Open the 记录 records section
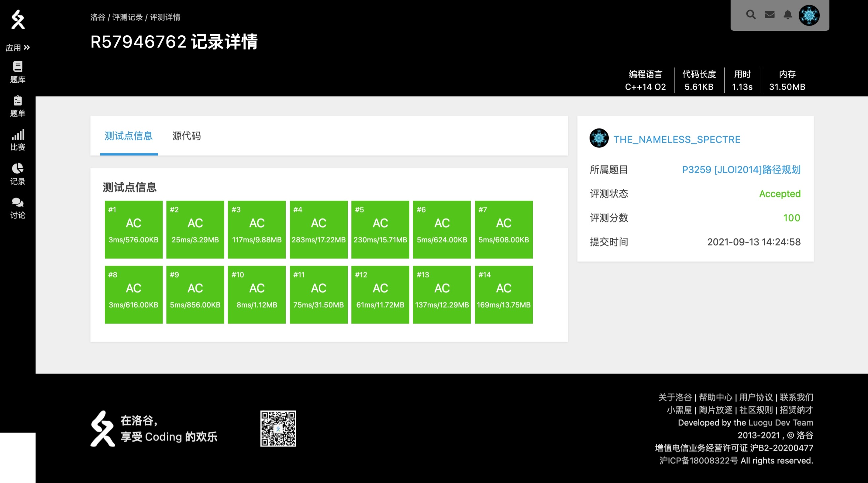Viewport: 868px width, 483px height. (x=18, y=174)
